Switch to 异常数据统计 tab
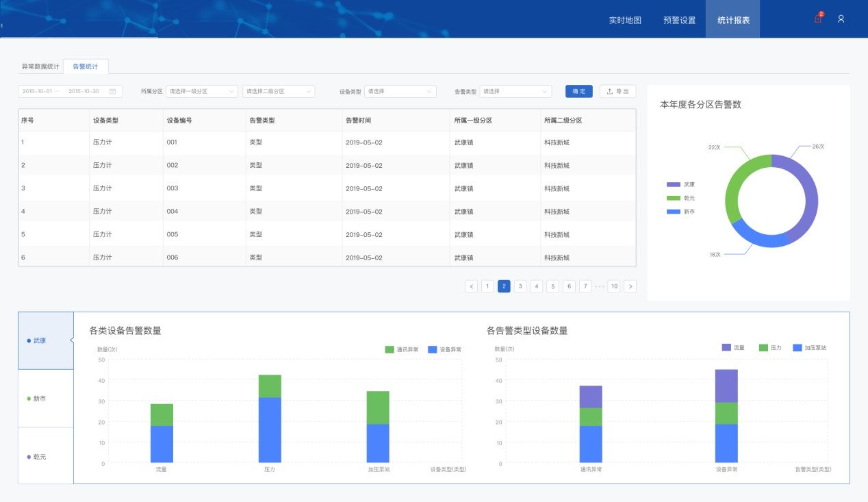868x502 pixels. point(40,66)
